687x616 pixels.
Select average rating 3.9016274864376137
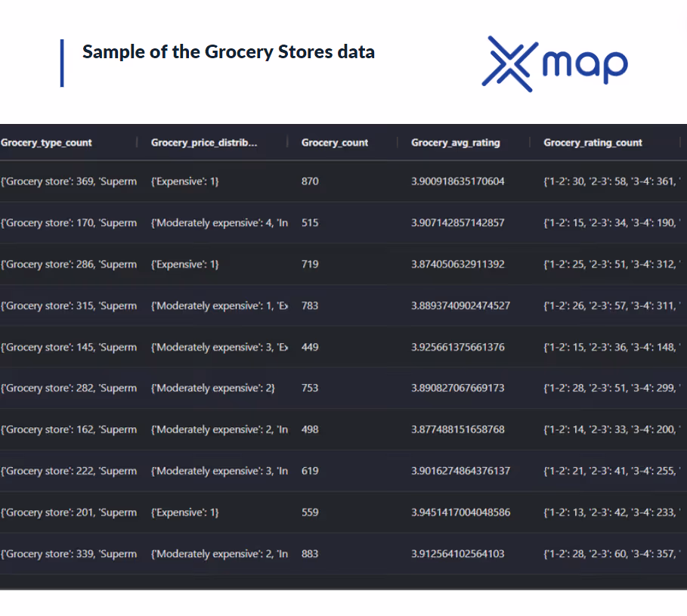[x=461, y=471]
